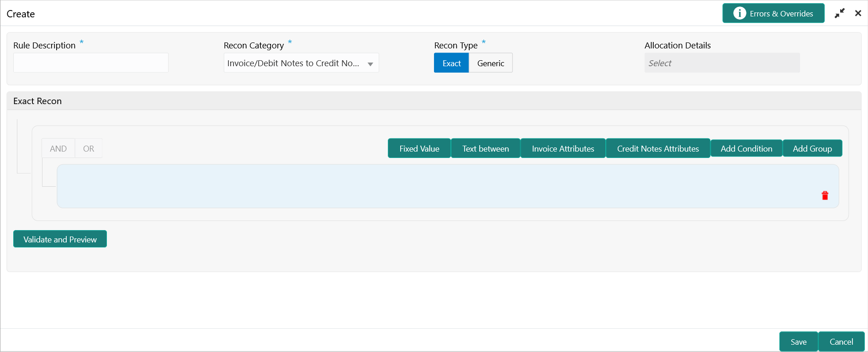Screen dimensions: 868x352
Task: Click the Recon Type label
Action: click(x=456, y=45)
